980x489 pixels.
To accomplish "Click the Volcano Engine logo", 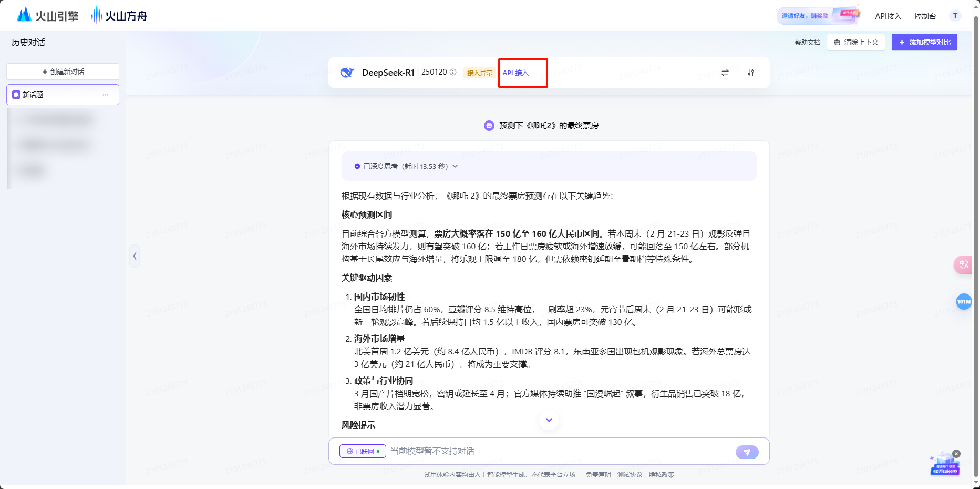I will [48, 15].
